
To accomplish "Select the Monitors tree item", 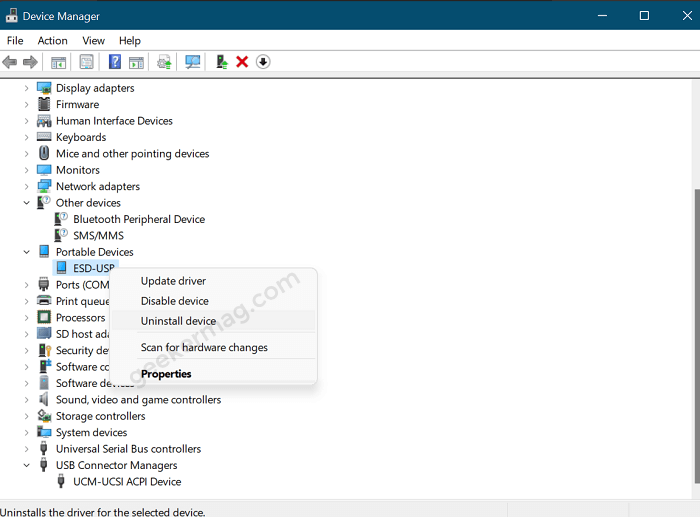I will (x=78, y=170).
